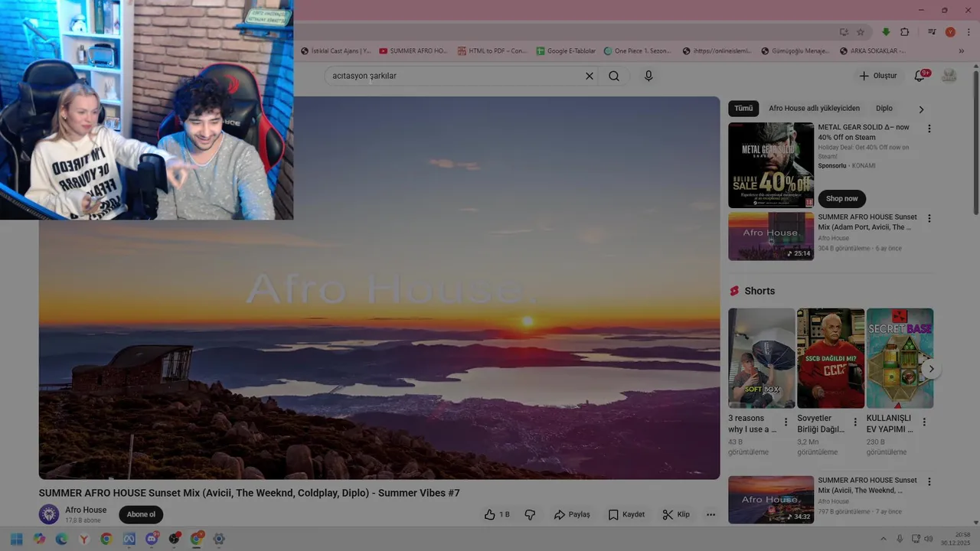This screenshot has height=551, width=980.
Task: Open the Windows Start menu
Action: coord(16,539)
